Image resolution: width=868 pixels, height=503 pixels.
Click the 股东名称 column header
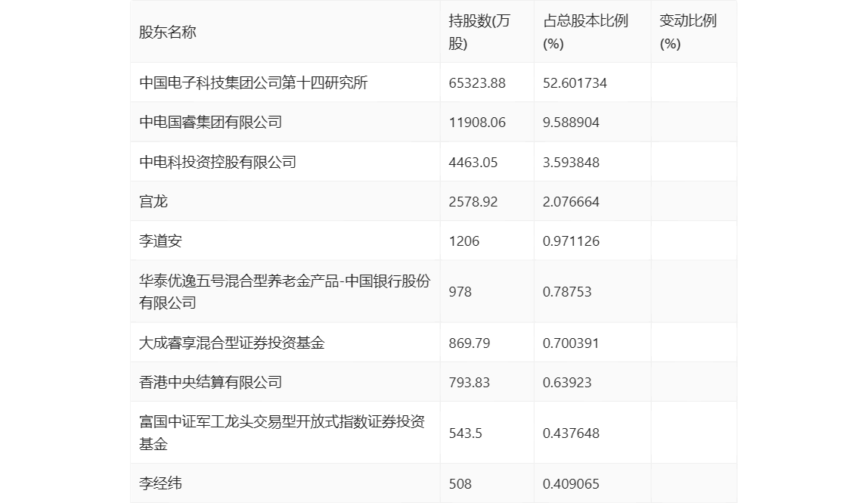(168, 32)
